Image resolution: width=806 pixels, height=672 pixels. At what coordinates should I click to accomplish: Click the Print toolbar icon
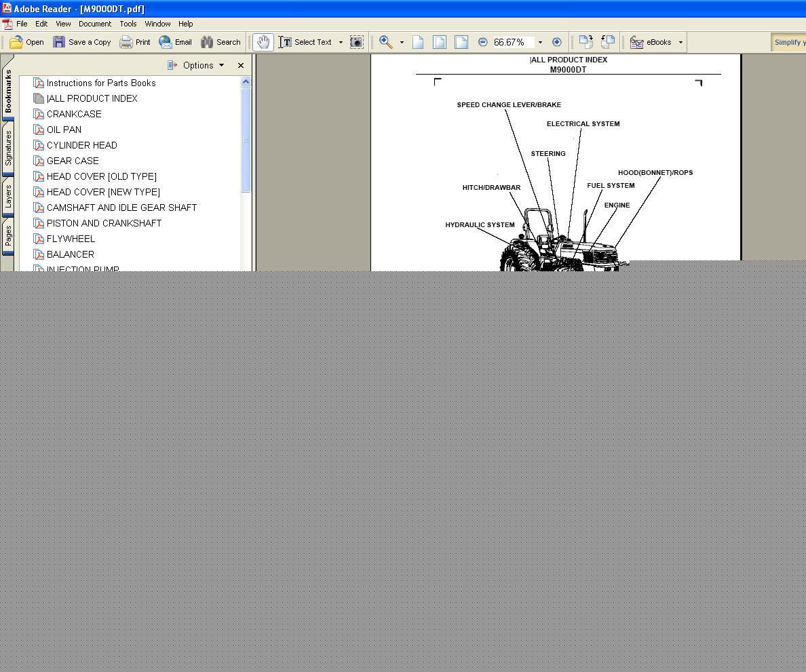(x=126, y=42)
